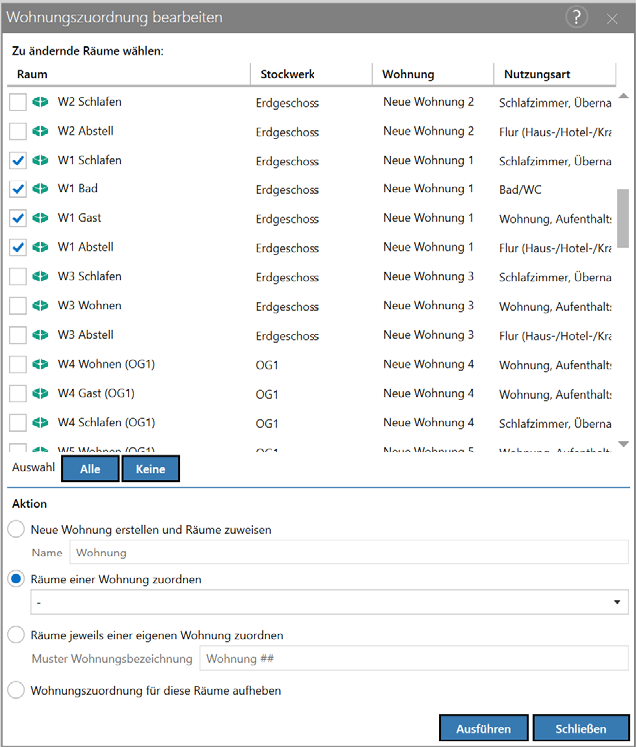The height and width of the screenshot is (747, 636).
Task: Click room icon next to W3 Wohnen
Action: coord(40,305)
